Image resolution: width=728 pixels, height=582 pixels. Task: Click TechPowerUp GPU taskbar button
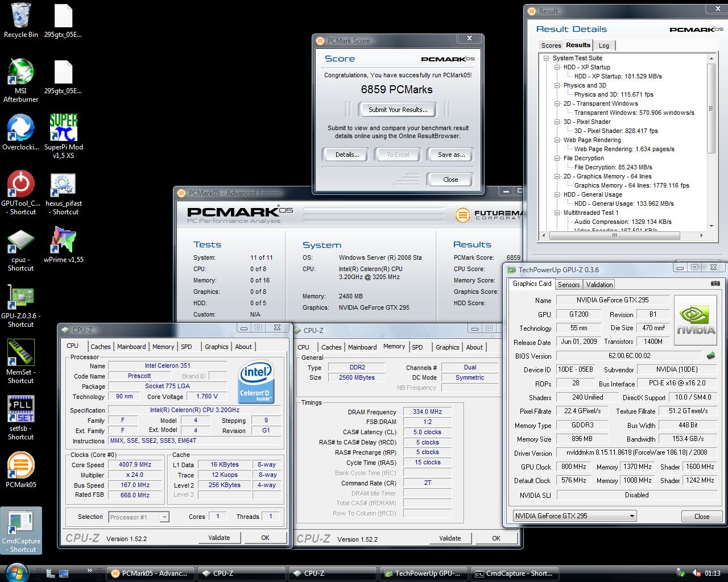(x=424, y=573)
